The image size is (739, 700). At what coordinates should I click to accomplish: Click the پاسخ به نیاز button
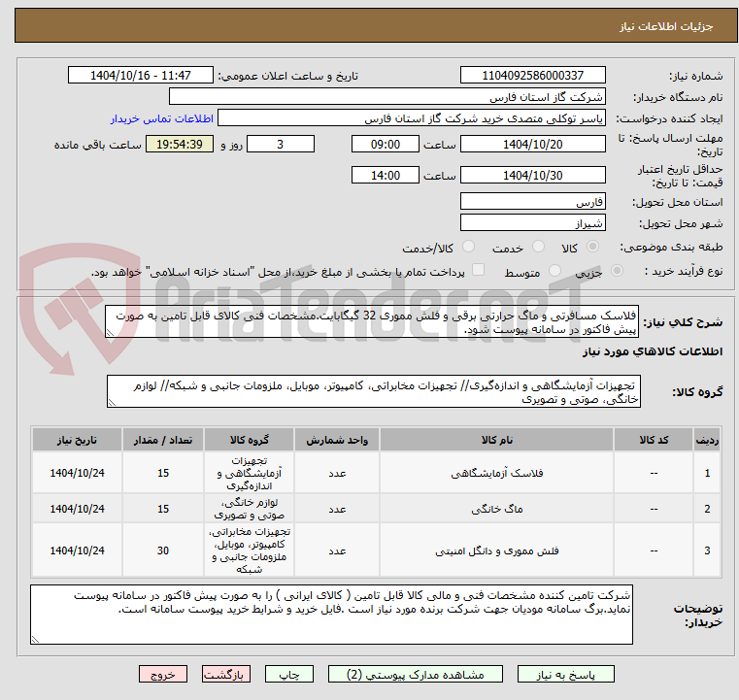click(565, 674)
